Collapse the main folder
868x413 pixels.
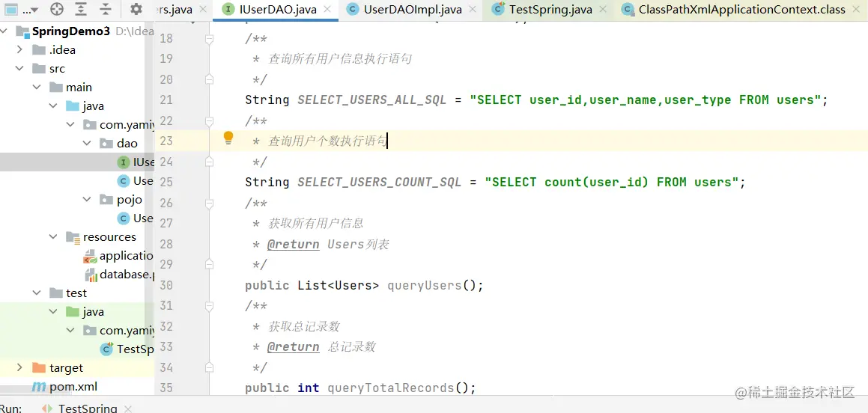37,88
